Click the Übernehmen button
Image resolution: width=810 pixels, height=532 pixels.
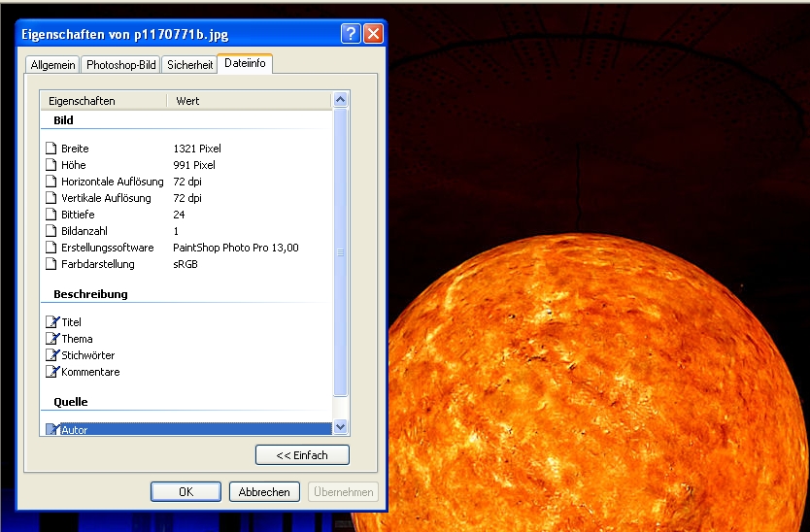[x=344, y=492]
